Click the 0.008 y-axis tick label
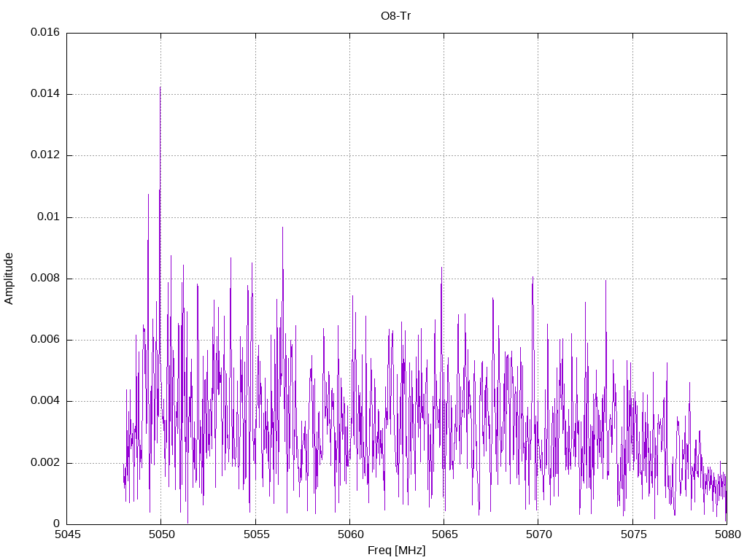 tap(45, 279)
